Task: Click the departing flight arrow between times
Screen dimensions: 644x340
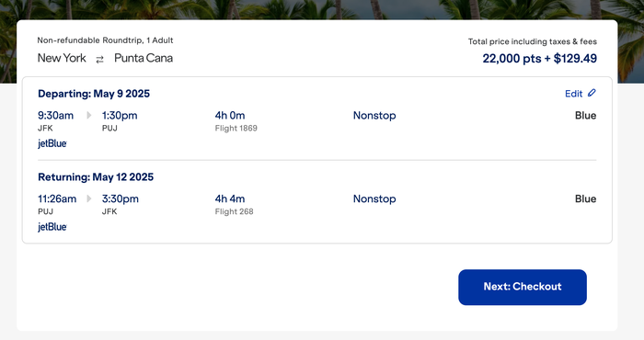Action: [88, 115]
